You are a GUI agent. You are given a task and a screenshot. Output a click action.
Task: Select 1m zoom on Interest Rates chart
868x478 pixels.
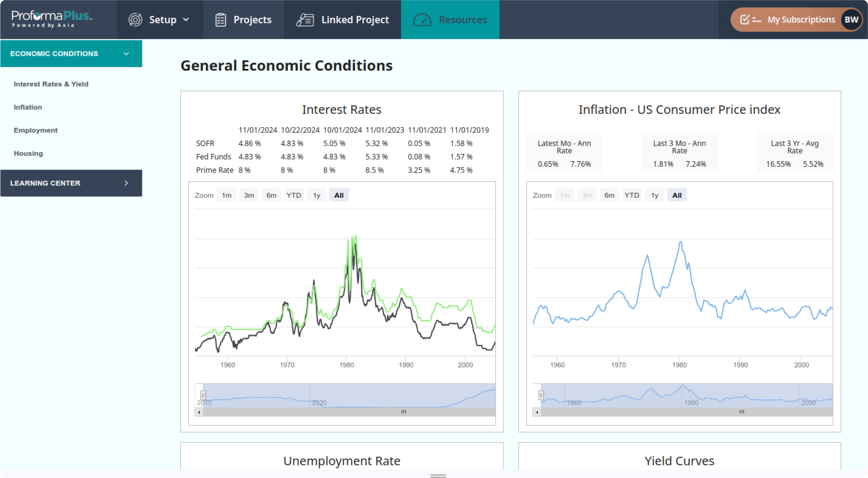pyautogui.click(x=226, y=195)
